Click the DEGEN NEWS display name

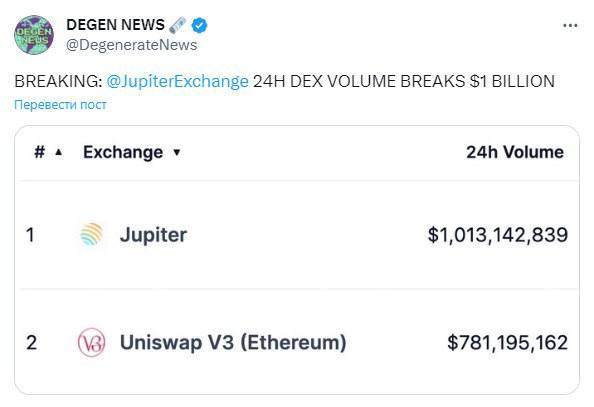(x=116, y=25)
